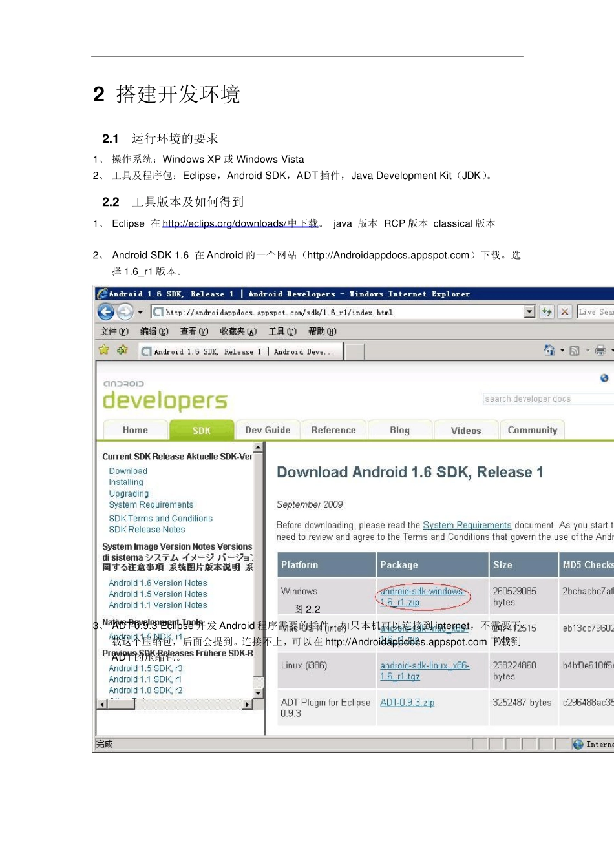Go to the Home tab on the developers site
Screen dimensions: 614x868
(135, 430)
